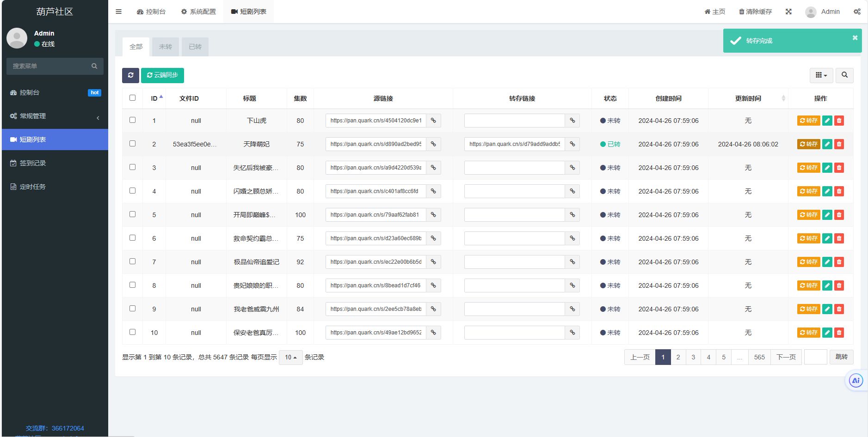
Task: Click edit pencil icon for row 2
Action: coord(827,144)
